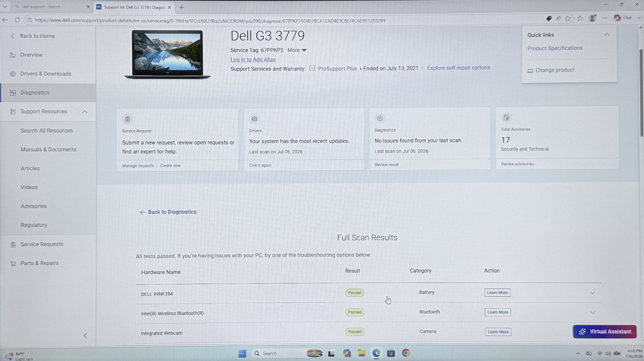
Task: Click the Dell G3 laptop product image
Action: [167, 54]
